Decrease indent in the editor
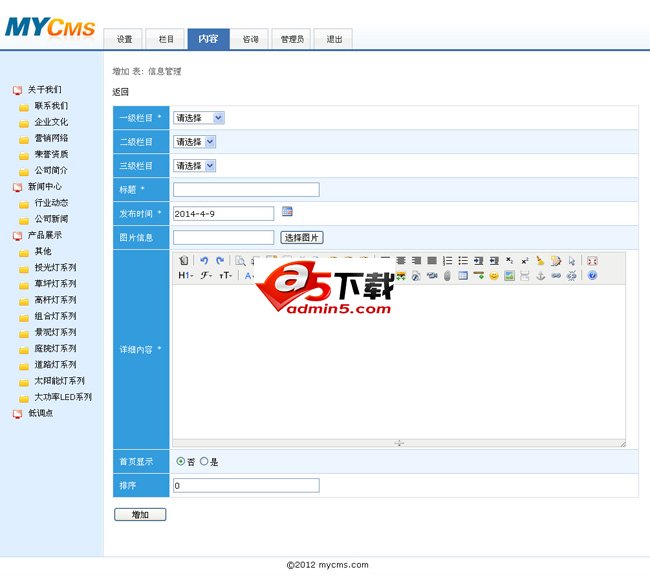Image resolution: width=650 pixels, height=576 pixels. coord(494,261)
